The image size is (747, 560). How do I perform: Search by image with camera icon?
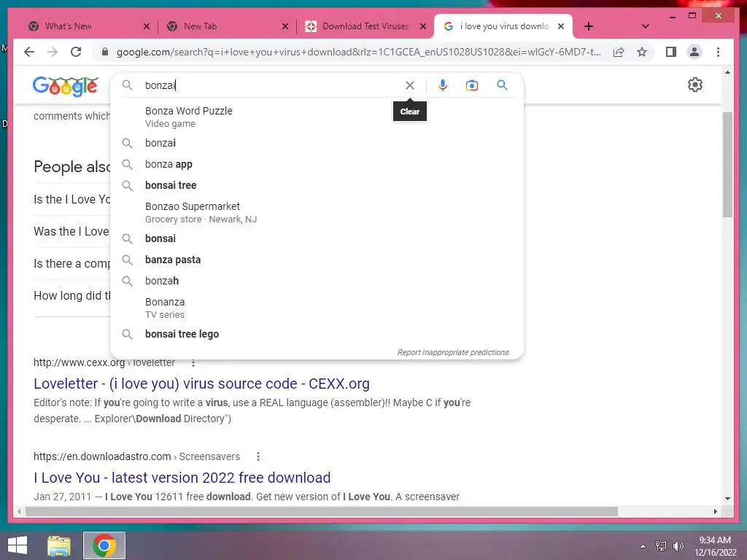pyautogui.click(x=472, y=85)
